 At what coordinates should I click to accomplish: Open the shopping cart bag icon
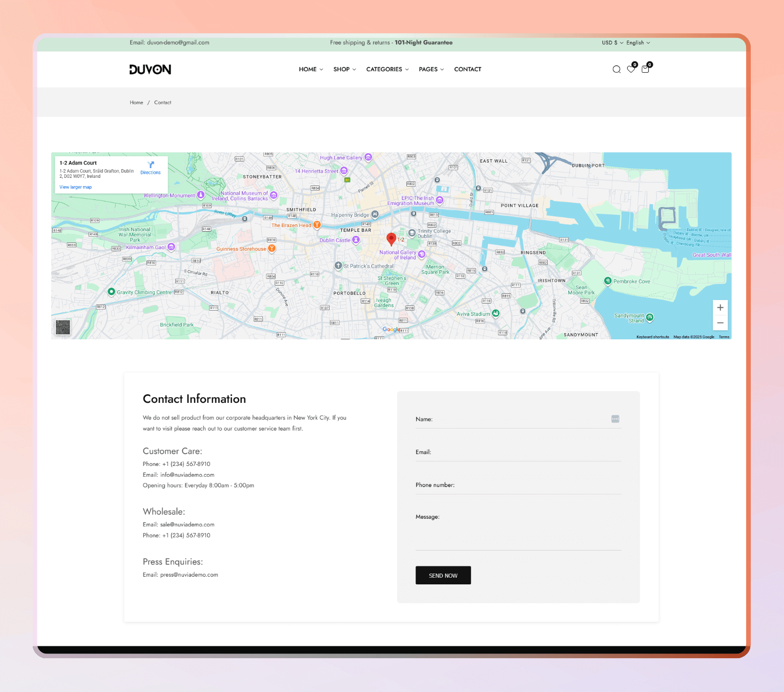(645, 69)
